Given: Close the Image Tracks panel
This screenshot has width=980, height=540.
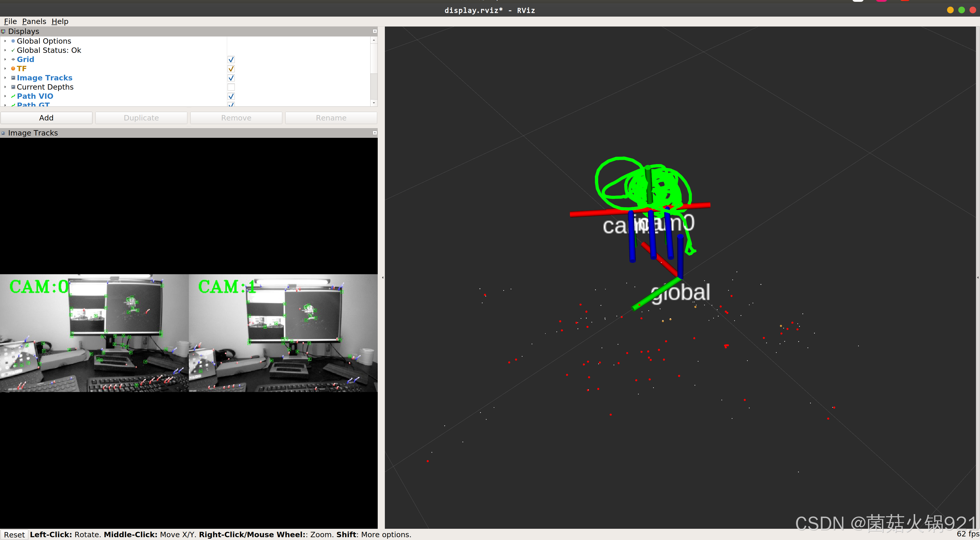Looking at the screenshot, I should 375,133.
